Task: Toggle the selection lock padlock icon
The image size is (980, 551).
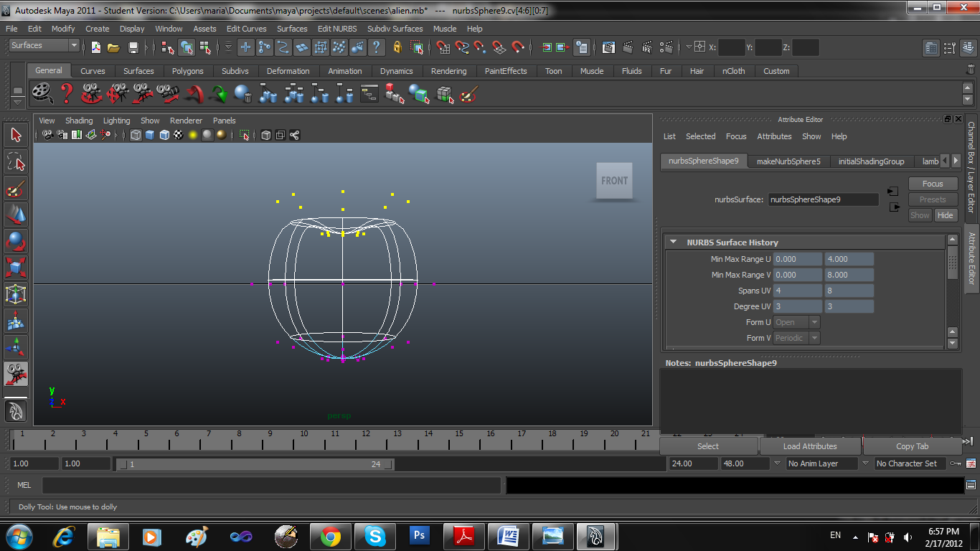Action: tap(397, 47)
